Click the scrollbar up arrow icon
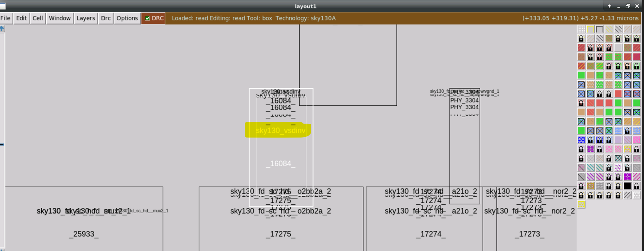This screenshot has width=644, height=251. (2, 29)
